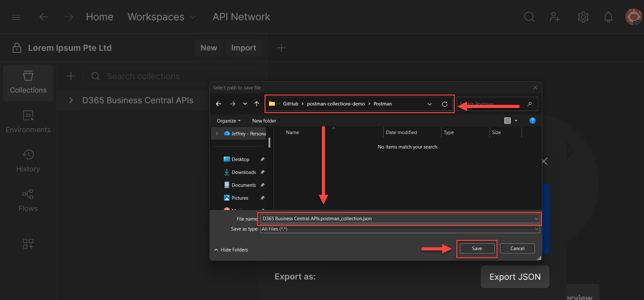Open Flows sidebar panel
The width and height of the screenshot is (644, 300).
[x=28, y=201]
